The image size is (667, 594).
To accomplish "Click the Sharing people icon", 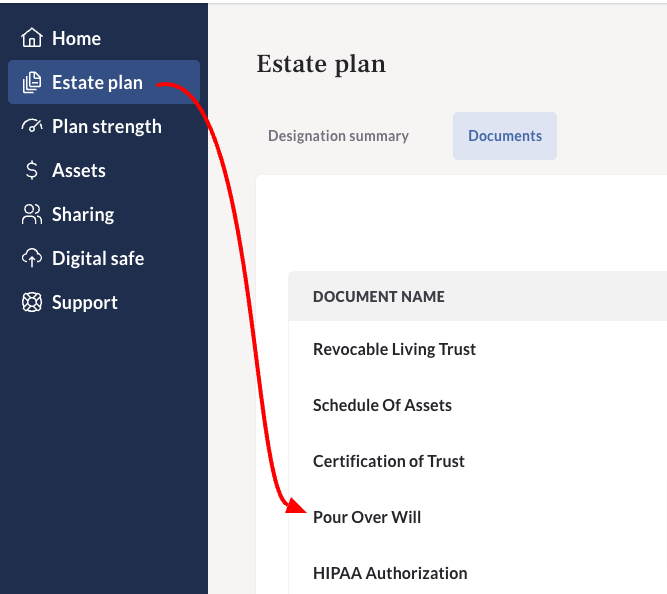I will point(32,214).
